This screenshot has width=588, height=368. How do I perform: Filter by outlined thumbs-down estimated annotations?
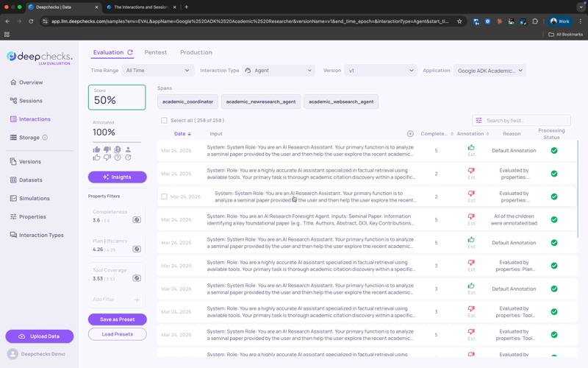[107, 158]
